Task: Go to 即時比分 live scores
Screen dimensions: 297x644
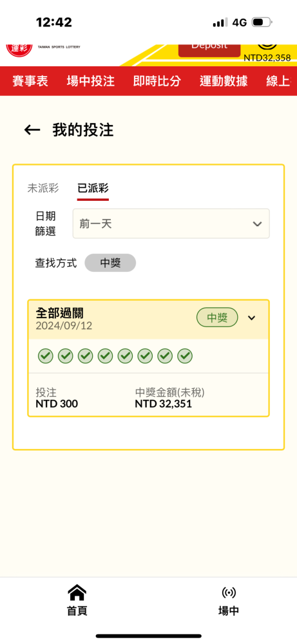Action: pyautogui.click(x=157, y=81)
